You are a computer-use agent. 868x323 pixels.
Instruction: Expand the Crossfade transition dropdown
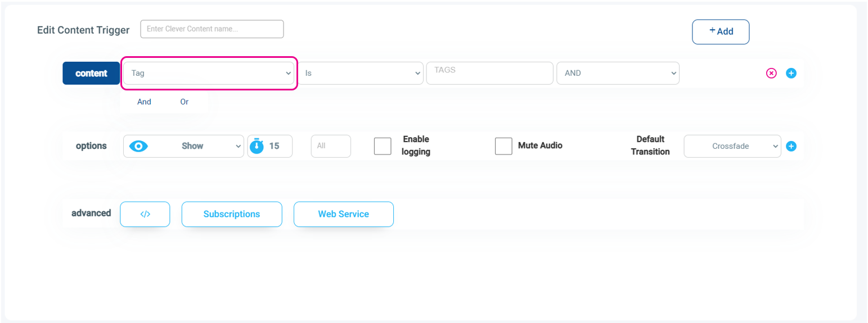pyautogui.click(x=732, y=146)
